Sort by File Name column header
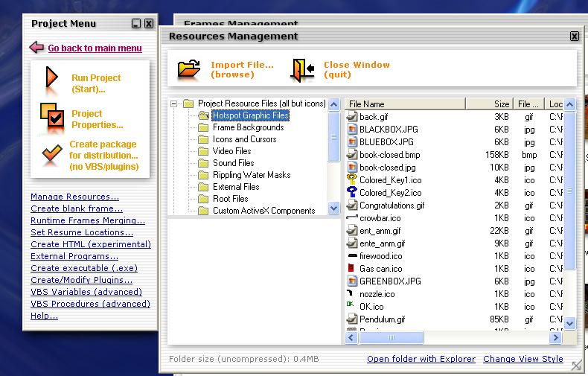Viewport: 588px width, 376px height. (405, 104)
